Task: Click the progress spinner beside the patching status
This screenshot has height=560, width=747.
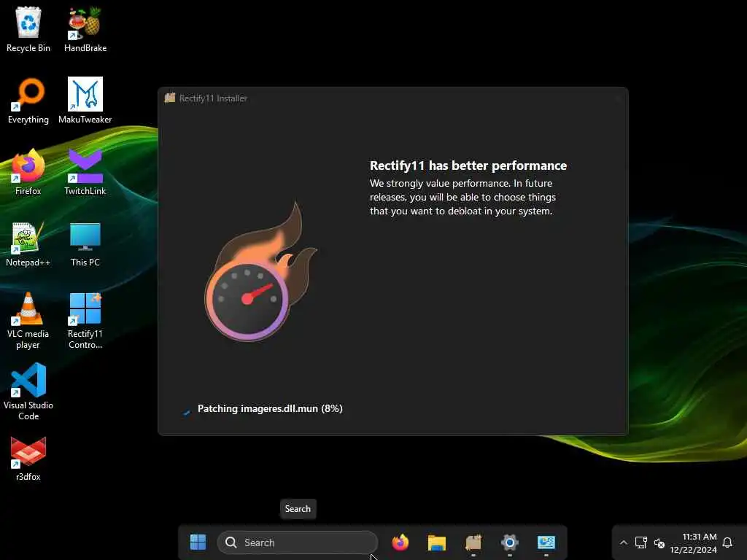Action: click(186, 411)
